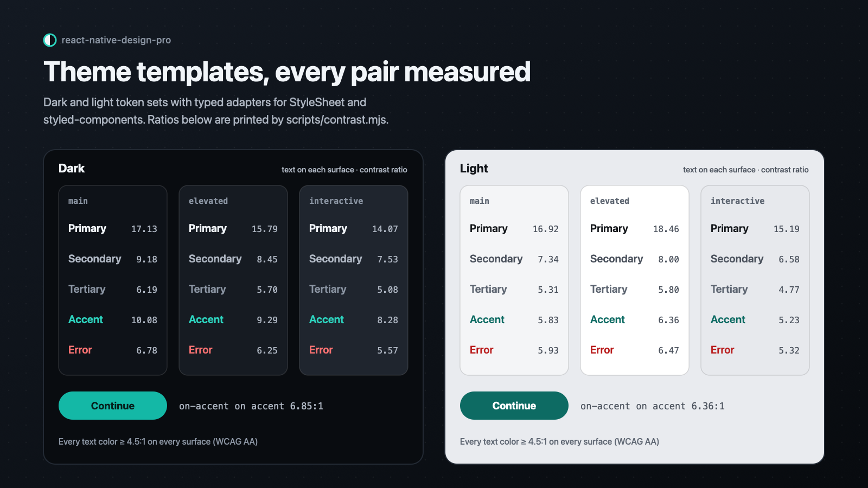Click the Continue button in the Dark panel
Screen dimensions: 868x488
click(113, 406)
